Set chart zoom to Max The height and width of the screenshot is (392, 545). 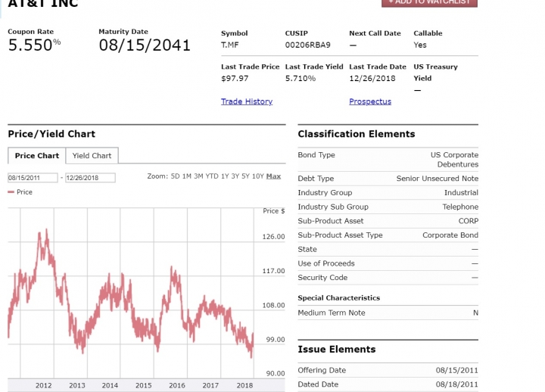point(273,176)
